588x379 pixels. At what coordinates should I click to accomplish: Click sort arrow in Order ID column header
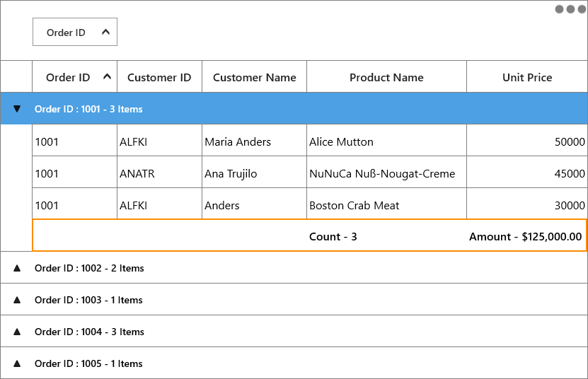coord(107,77)
